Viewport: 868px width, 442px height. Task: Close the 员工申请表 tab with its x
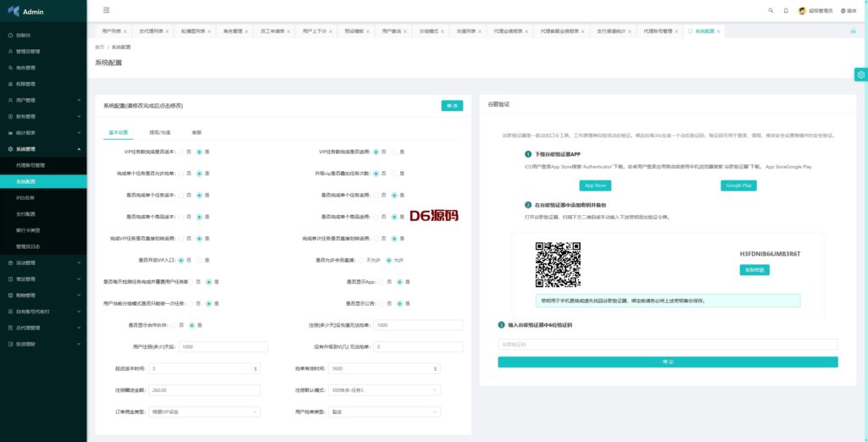pos(288,31)
